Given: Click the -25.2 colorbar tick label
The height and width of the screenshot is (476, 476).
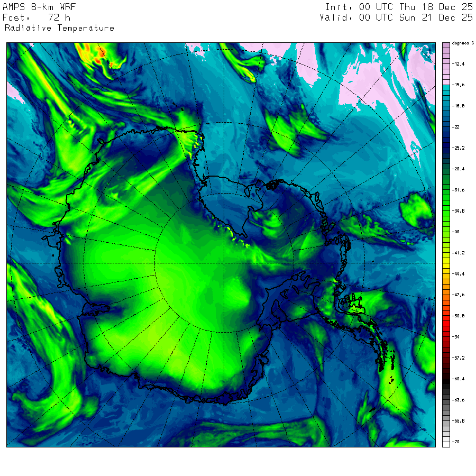Looking at the screenshot, I should click(458, 148).
